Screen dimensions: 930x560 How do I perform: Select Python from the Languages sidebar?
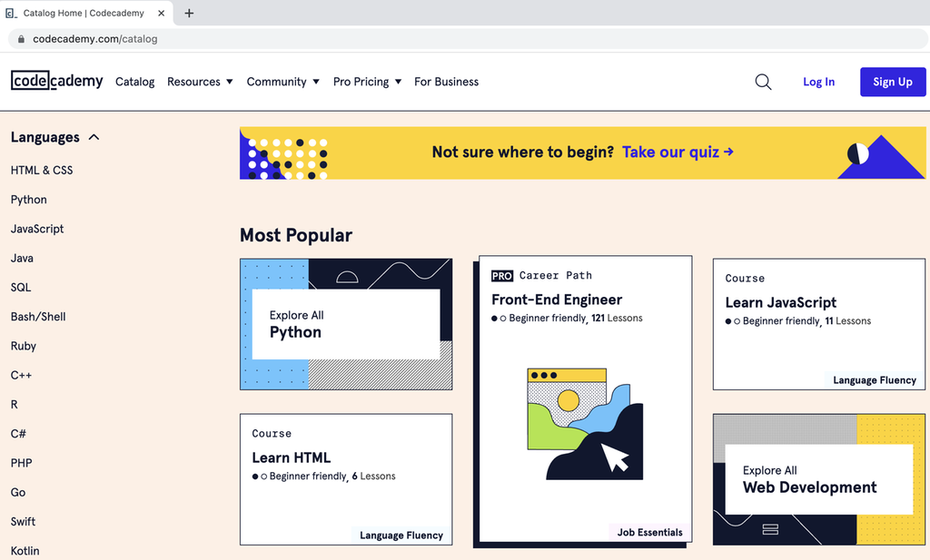(x=28, y=200)
